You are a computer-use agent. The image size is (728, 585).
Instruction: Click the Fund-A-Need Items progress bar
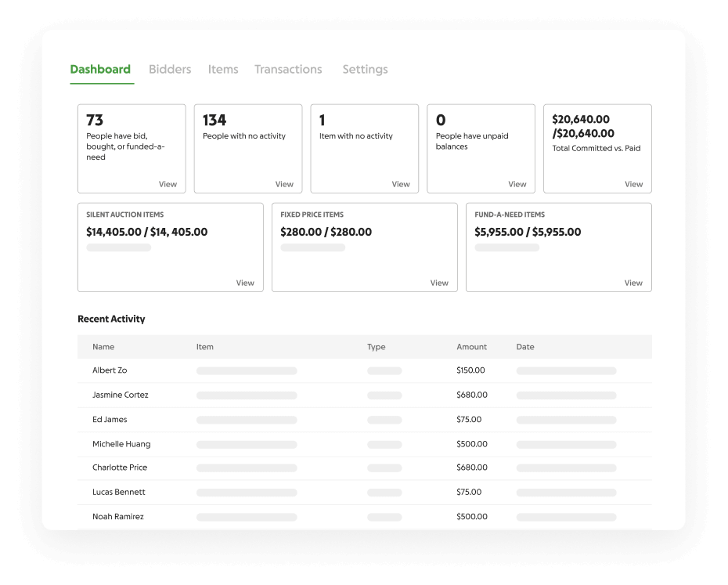point(507,247)
